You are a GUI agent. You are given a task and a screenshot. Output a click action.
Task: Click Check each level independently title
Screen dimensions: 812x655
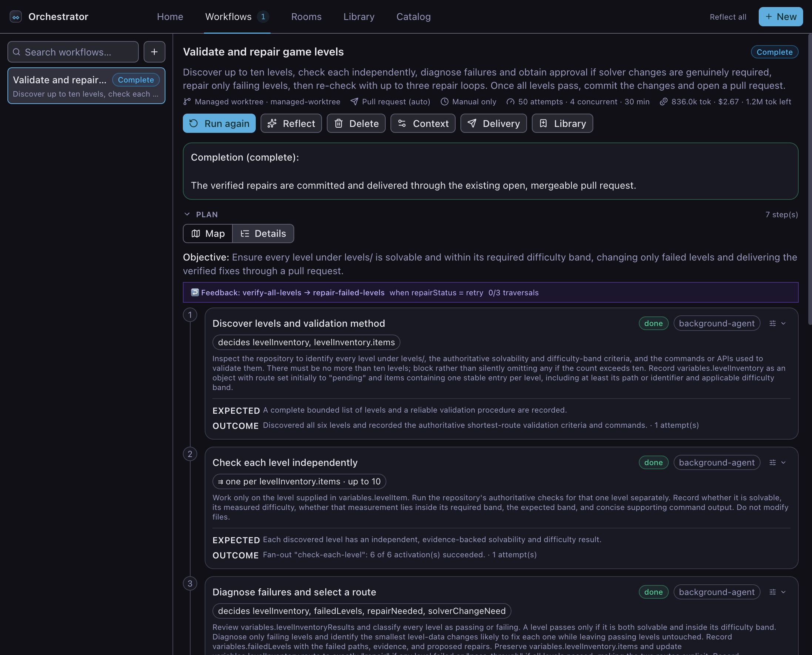pos(285,463)
